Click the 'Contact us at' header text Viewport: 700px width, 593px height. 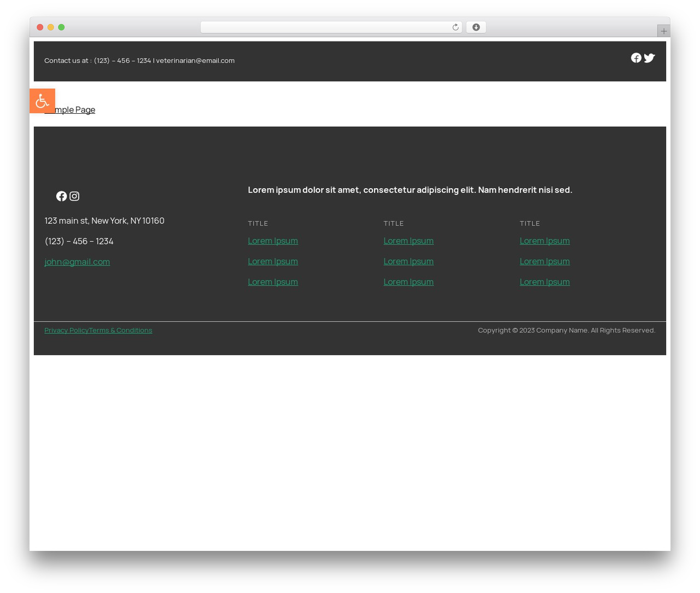click(139, 61)
